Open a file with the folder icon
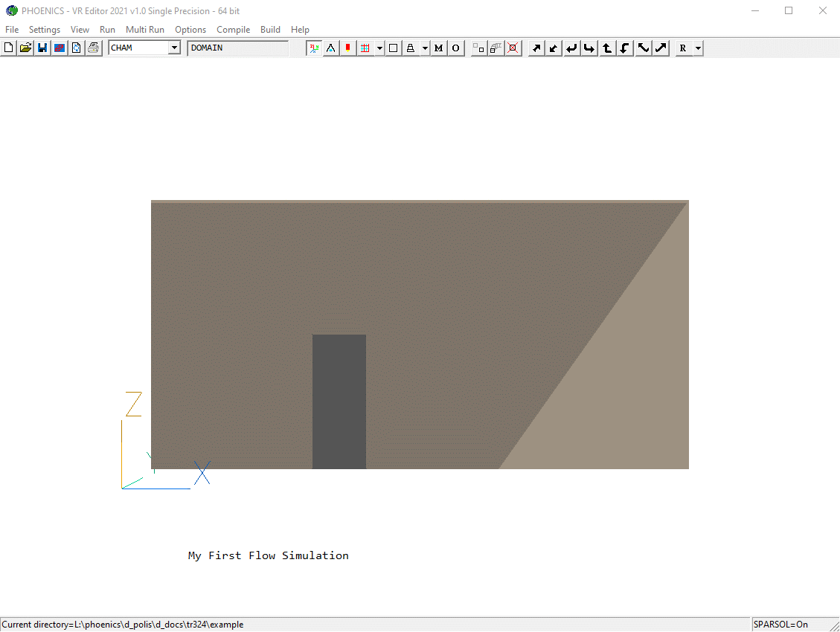The image size is (840, 632). pos(25,48)
